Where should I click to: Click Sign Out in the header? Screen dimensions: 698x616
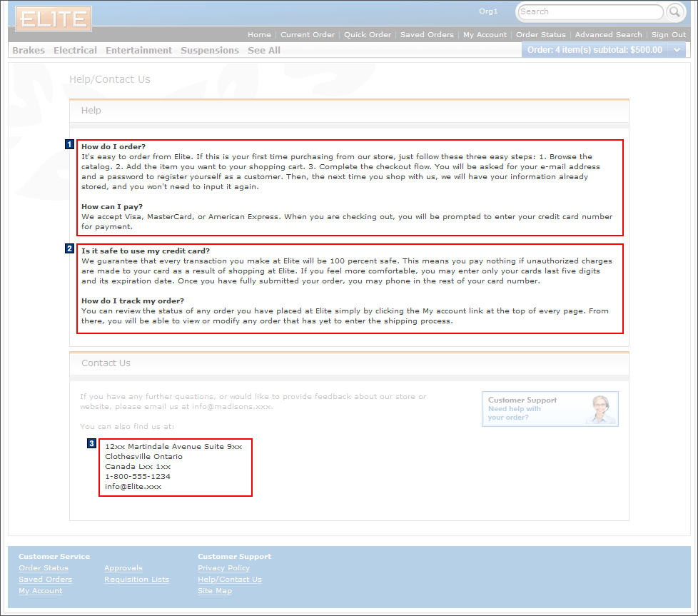click(669, 35)
